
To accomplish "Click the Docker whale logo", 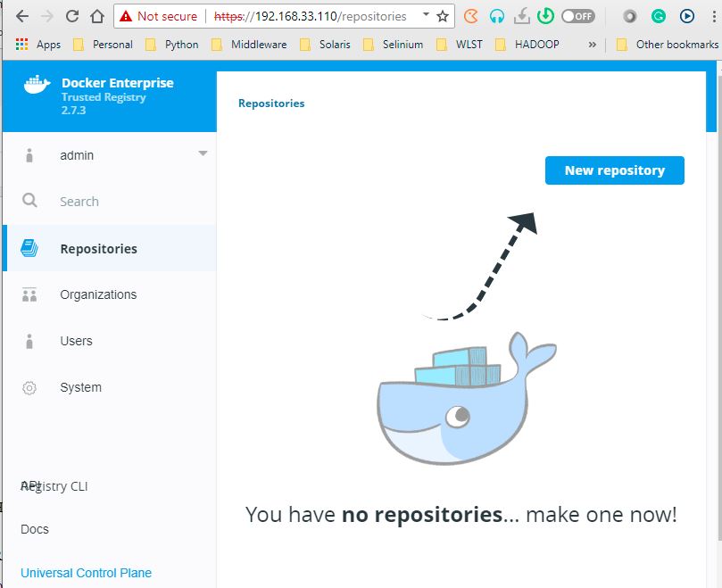I will (x=34, y=85).
